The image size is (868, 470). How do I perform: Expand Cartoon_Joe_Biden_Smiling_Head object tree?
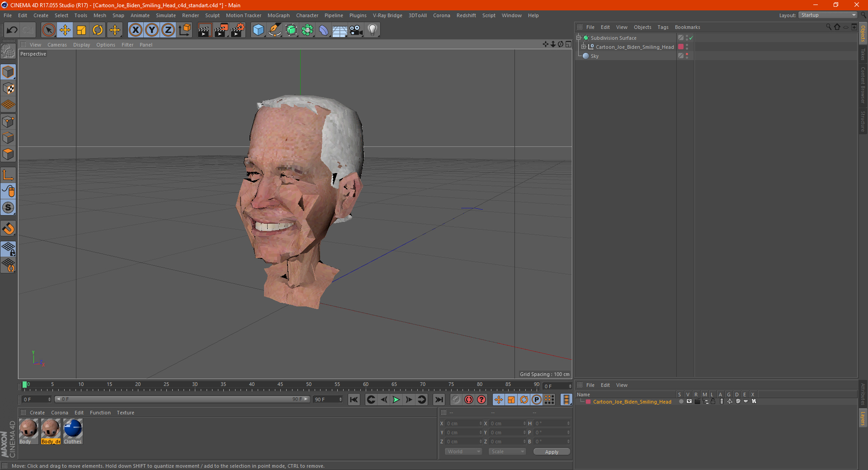click(x=584, y=47)
